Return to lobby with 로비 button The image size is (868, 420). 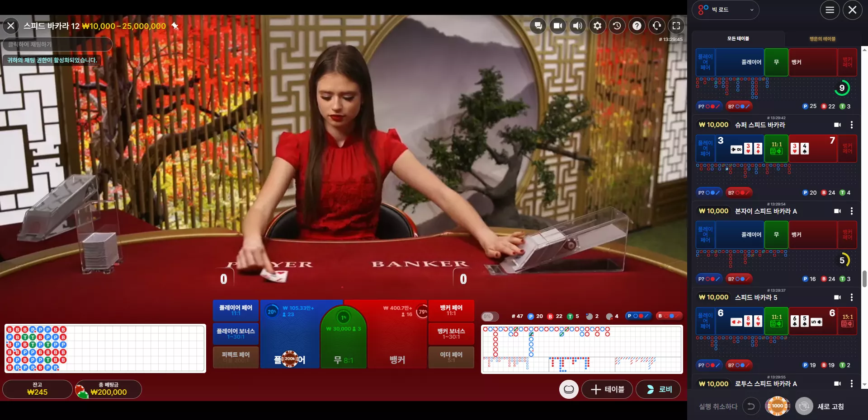click(658, 389)
